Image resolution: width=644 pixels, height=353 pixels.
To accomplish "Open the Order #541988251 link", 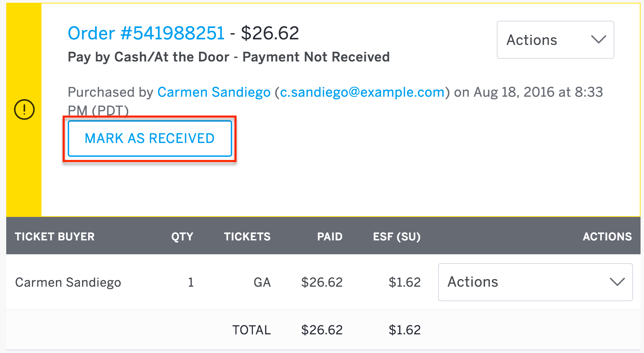I will click(x=146, y=33).
